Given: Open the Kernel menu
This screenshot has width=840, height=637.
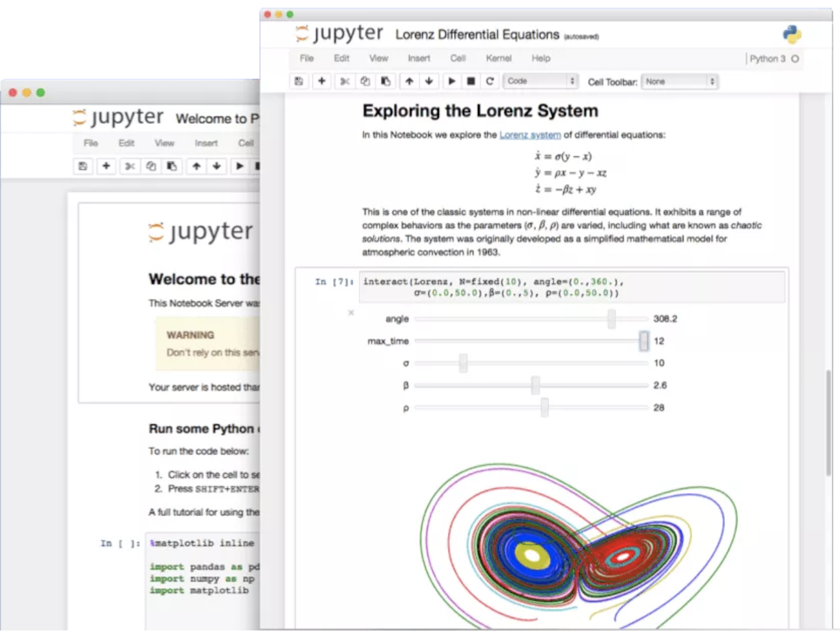Looking at the screenshot, I should coord(498,58).
